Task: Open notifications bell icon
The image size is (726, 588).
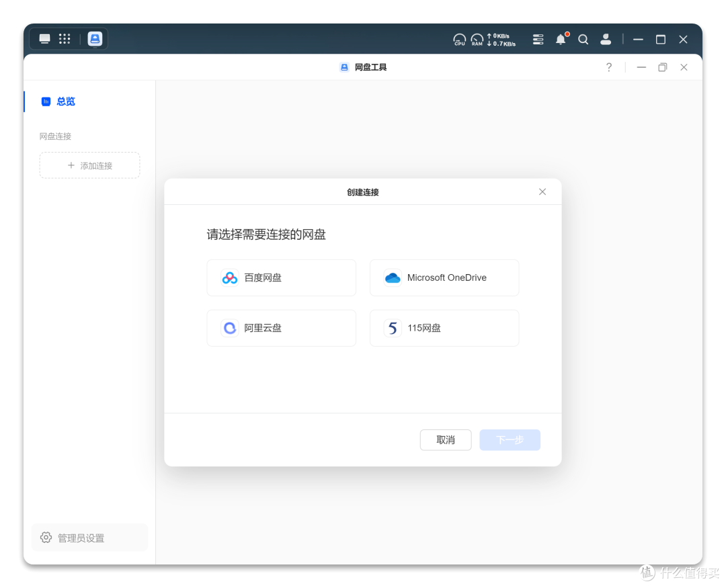Action: tap(561, 39)
